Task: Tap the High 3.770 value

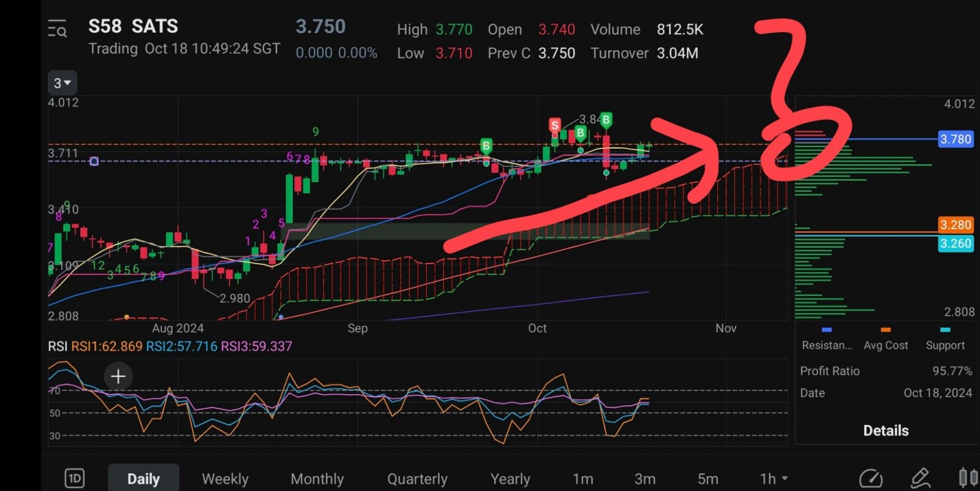Action: point(454,29)
